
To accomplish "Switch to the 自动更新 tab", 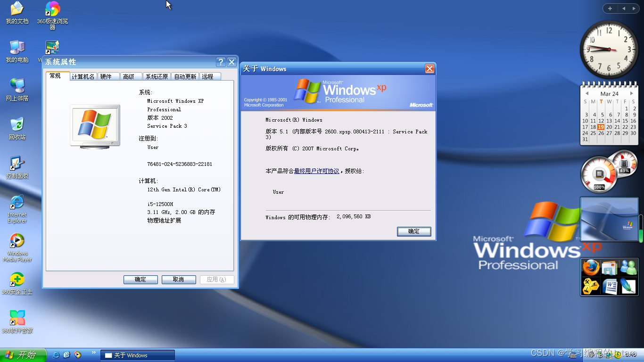I will (x=185, y=76).
